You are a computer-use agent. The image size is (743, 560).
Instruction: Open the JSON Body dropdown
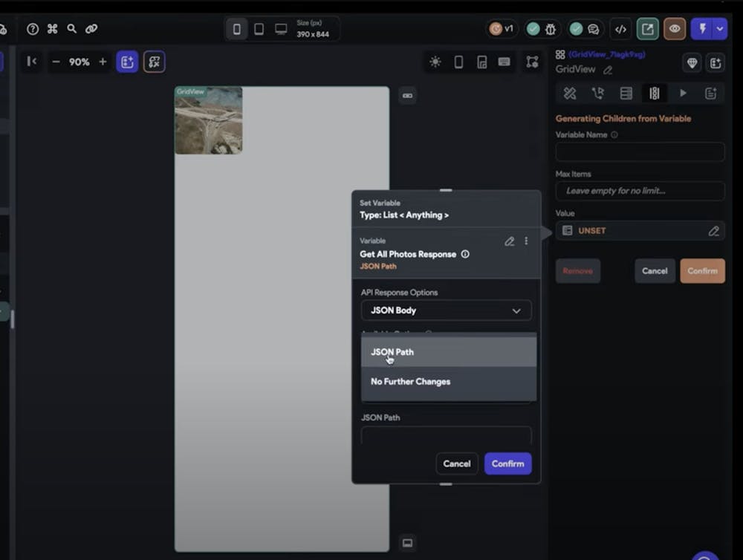tap(446, 310)
